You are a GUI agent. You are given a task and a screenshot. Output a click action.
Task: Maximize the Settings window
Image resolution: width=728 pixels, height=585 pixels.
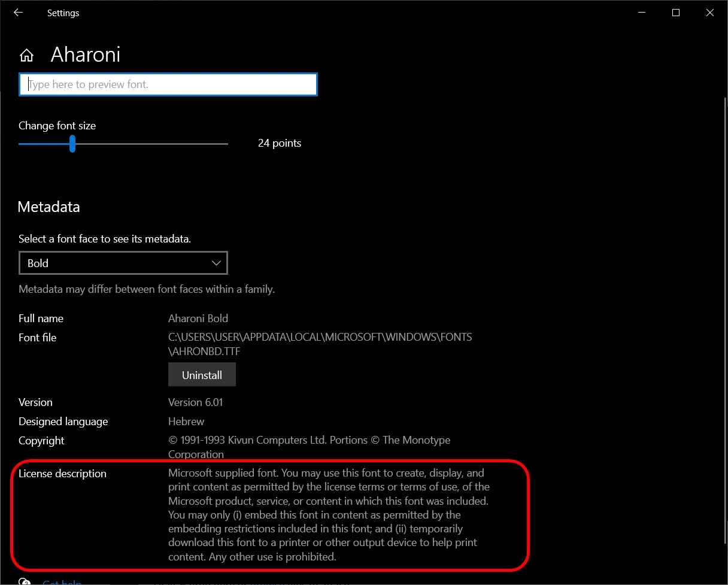676,13
